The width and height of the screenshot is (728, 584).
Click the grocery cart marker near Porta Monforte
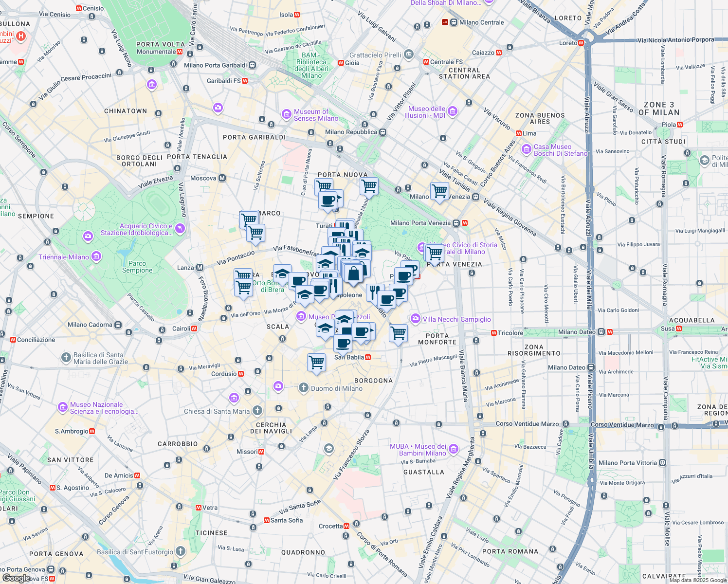tap(398, 332)
